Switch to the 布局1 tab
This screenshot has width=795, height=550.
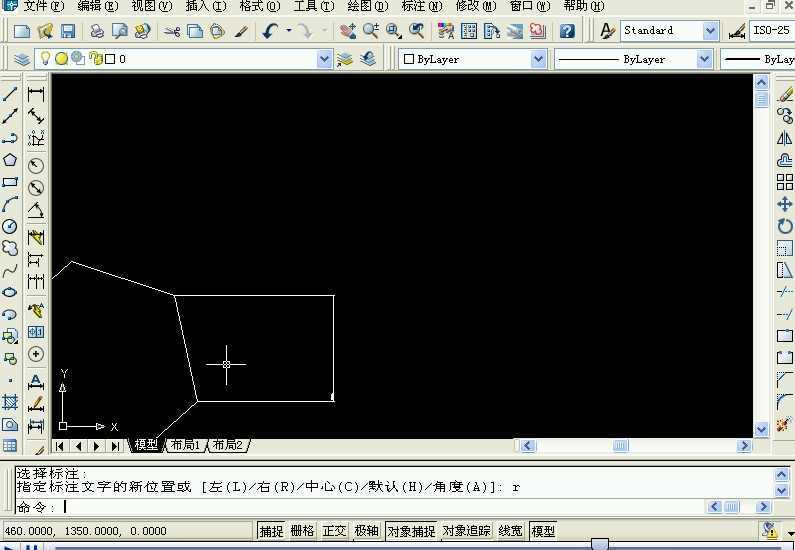(x=185, y=445)
